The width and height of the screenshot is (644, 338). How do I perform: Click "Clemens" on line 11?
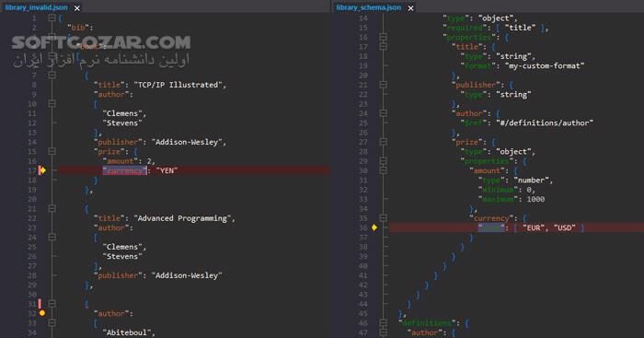(122, 113)
